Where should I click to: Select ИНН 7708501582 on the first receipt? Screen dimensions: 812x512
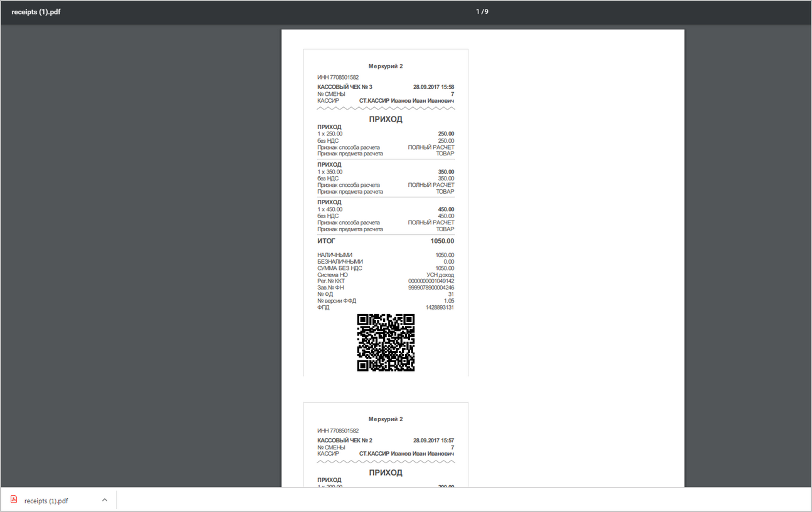point(338,78)
